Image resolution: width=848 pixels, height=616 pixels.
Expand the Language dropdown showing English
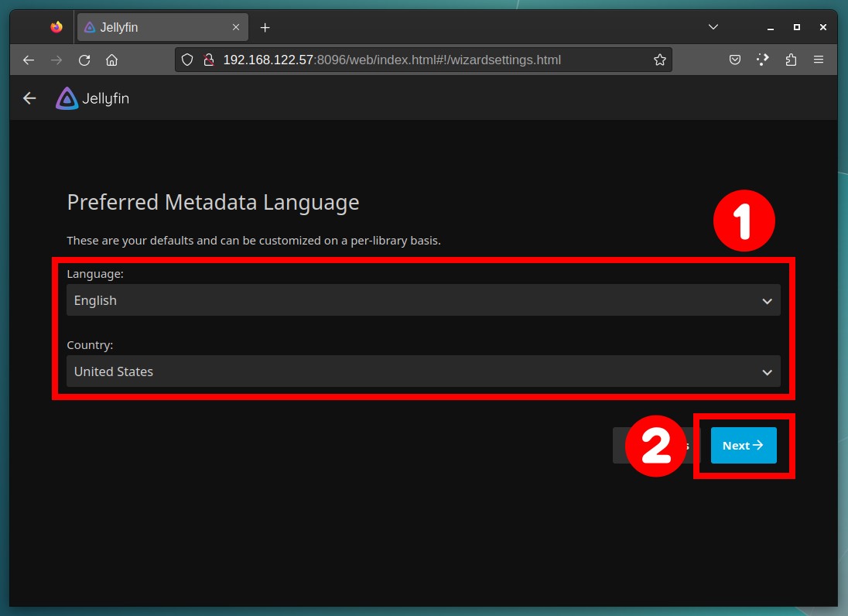[x=423, y=300]
